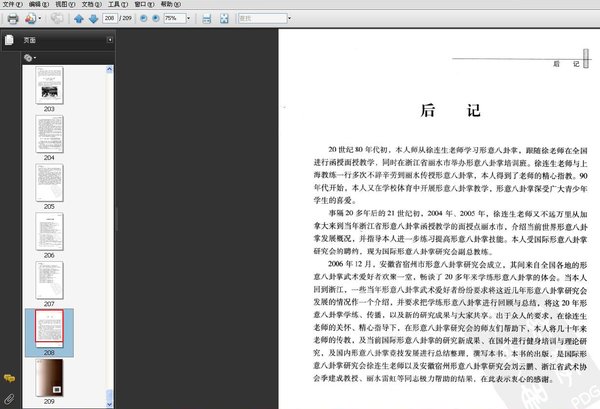Viewport: 600px width, 409px height.
Task: Click the grayed-out toolbar icon after collaboration
Action: (57, 18)
